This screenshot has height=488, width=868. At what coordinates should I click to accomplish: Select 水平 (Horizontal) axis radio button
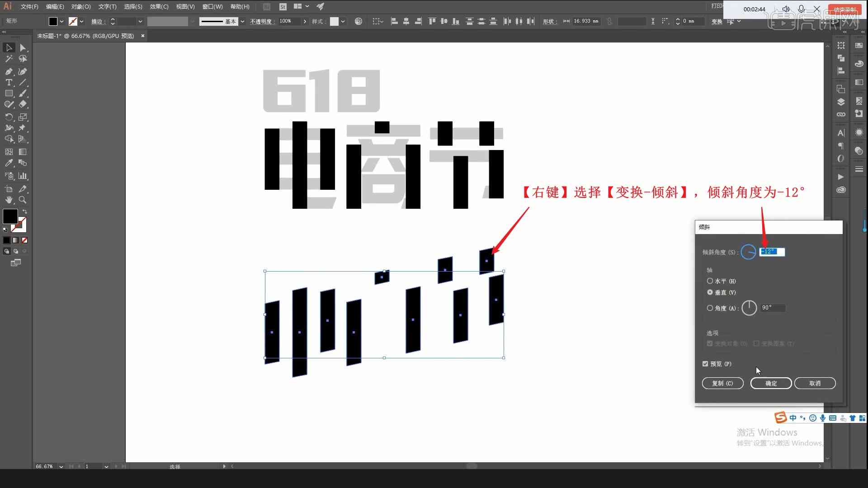(711, 281)
